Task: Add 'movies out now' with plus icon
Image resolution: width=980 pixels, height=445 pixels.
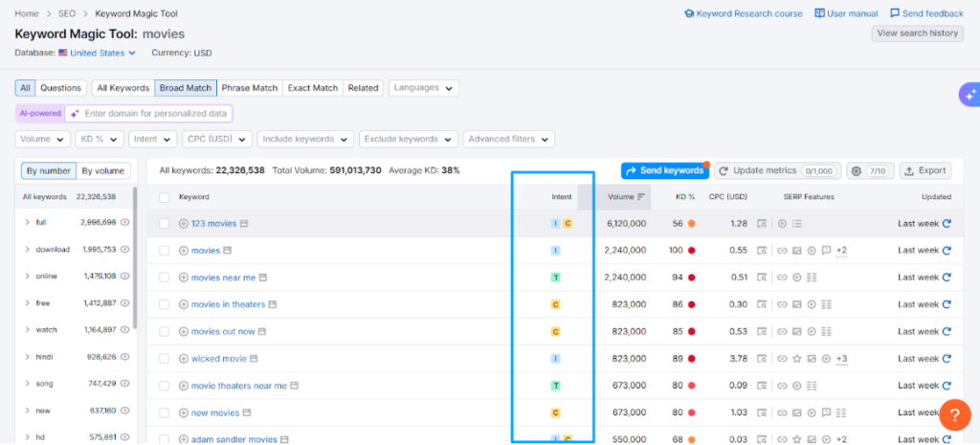Action: click(184, 331)
